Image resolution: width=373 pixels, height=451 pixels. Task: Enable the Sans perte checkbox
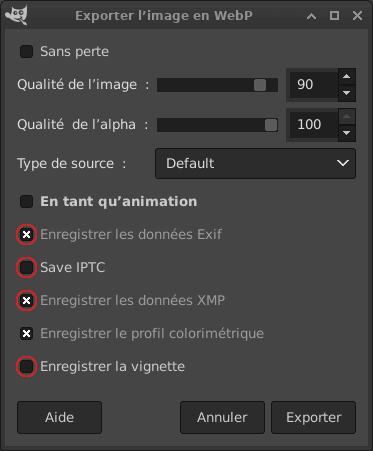26,52
